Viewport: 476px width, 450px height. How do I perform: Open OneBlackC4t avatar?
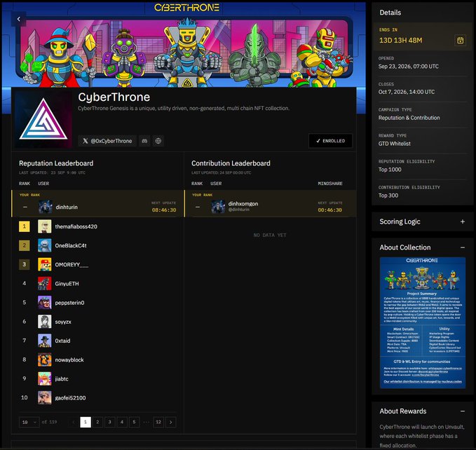pos(45,245)
